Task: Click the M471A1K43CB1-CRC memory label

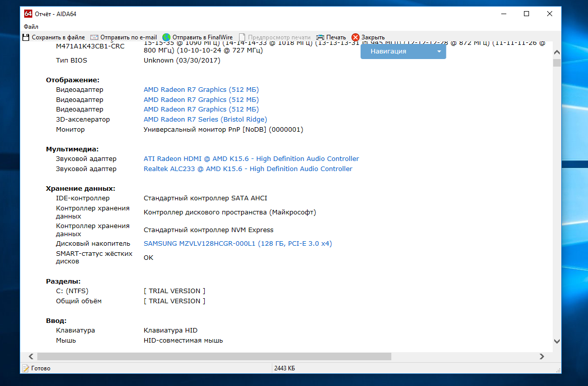Action: click(x=90, y=46)
